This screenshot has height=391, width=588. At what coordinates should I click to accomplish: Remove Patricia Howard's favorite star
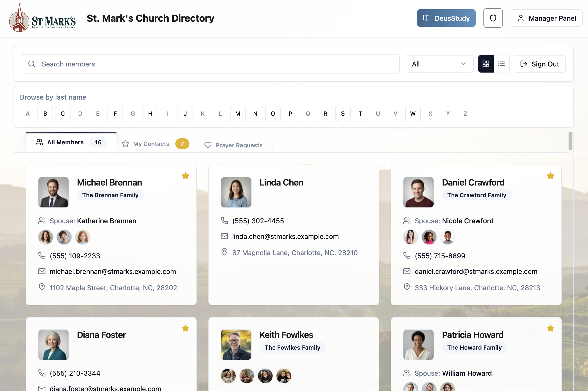[x=550, y=328]
